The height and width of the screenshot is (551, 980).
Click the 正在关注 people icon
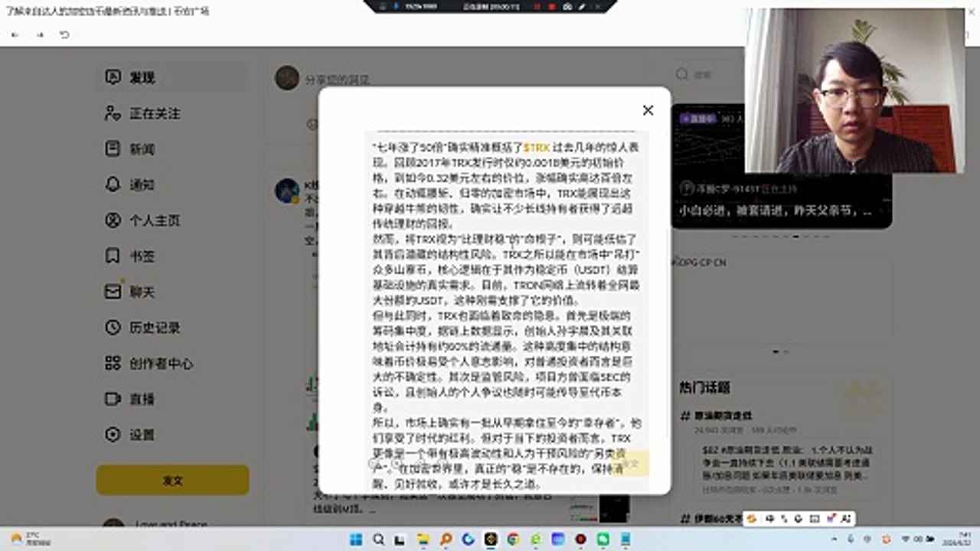click(x=113, y=113)
